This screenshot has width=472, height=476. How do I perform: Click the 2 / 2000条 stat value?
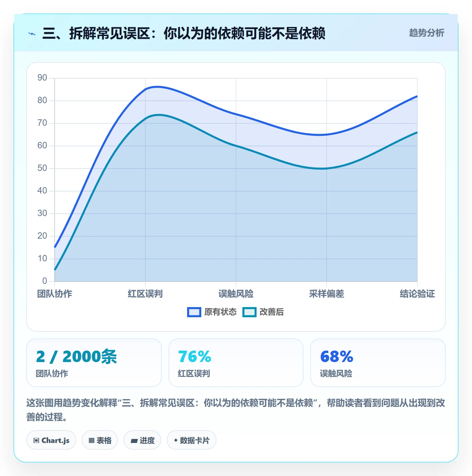pyautogui.click(x=77, y=357)
